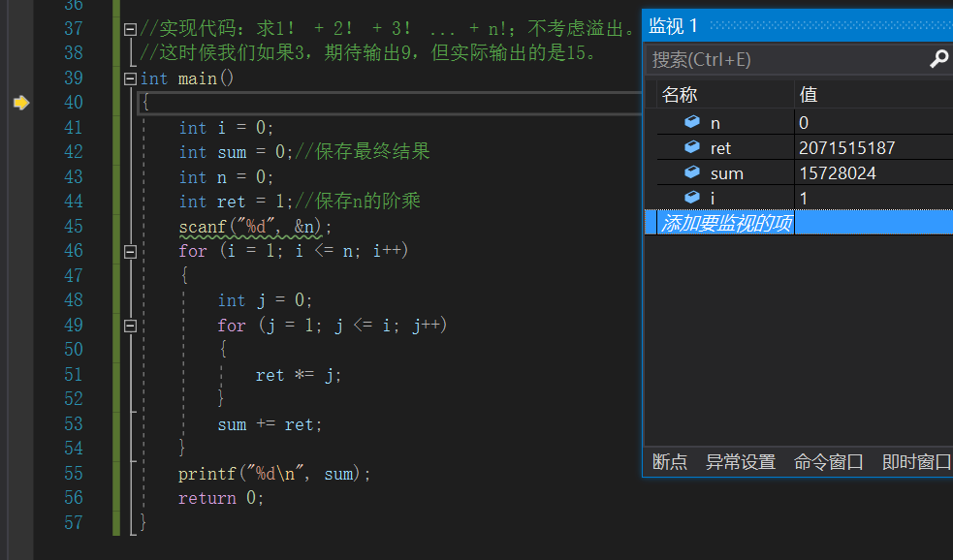Collapse the main function at line 39
This screenshot has height=560, width=953.
click(130, 78)
